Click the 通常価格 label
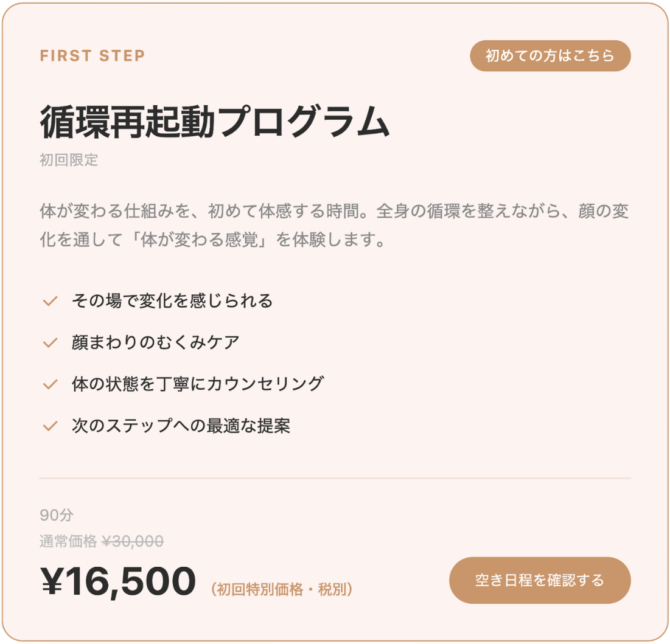The image size is (670, 644). pyautogui.click(x=68, y=541)
